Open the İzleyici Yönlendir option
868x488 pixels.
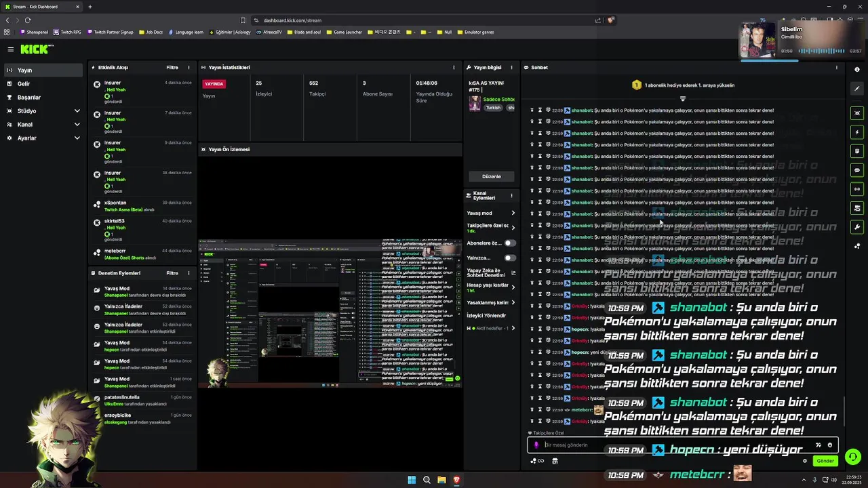486,315
